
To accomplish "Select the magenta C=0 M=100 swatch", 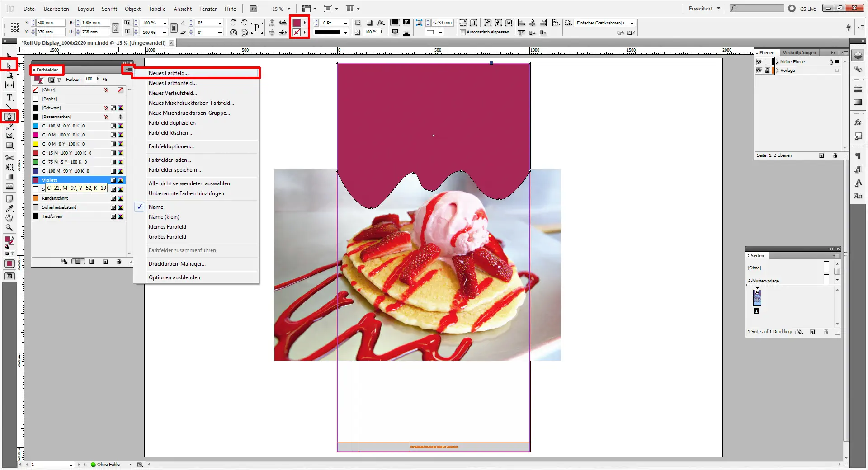I will click(x=63, y=135).
